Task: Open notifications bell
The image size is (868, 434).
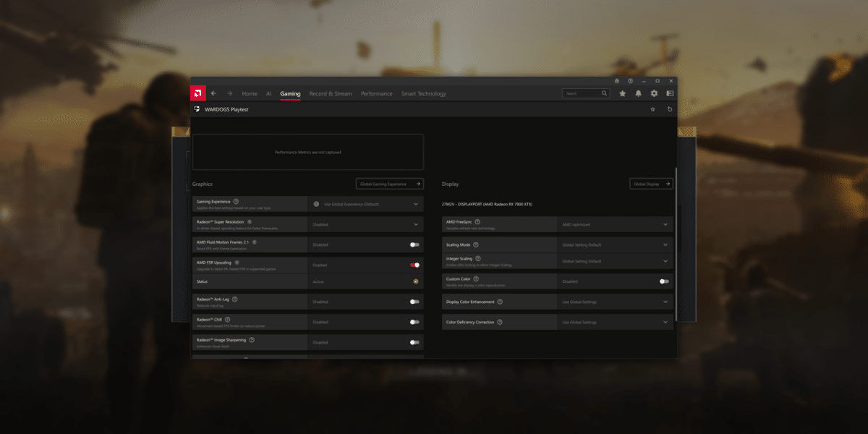Action: 639,93
